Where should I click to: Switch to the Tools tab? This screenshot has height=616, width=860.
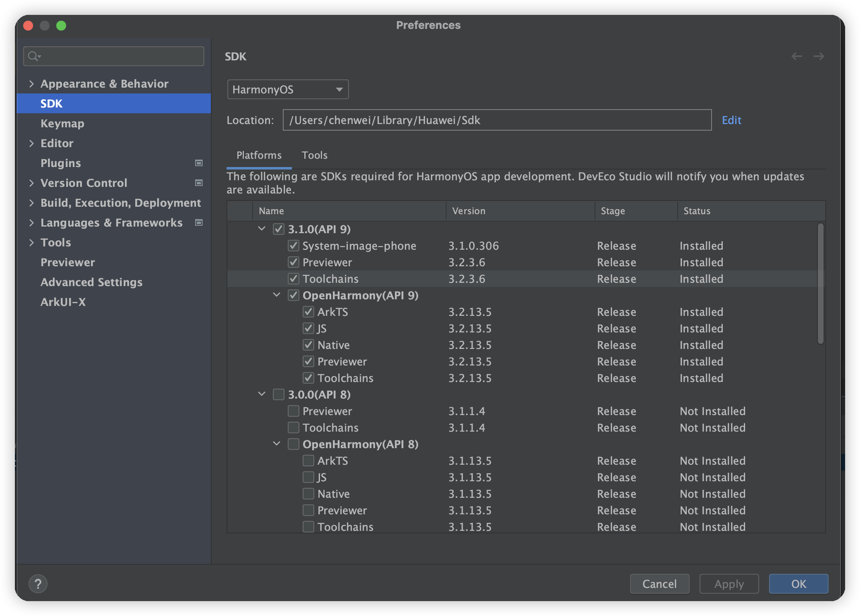314,155
